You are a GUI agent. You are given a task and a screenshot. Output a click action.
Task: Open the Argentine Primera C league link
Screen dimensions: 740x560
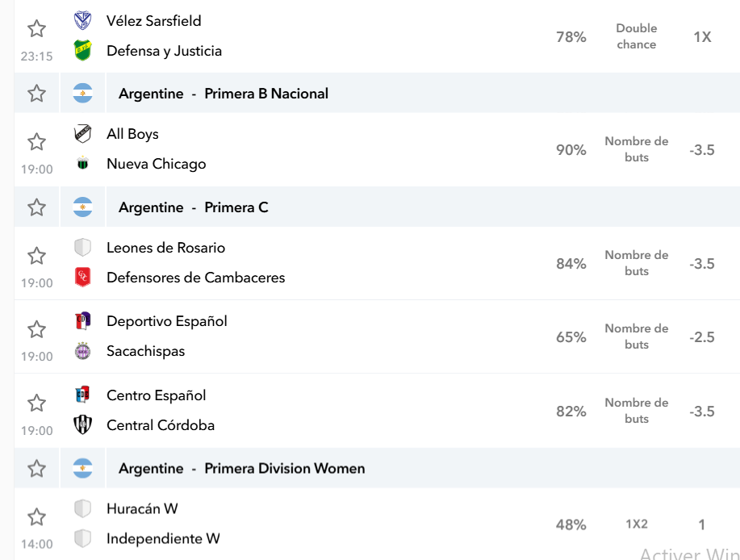pyautogui.click(x=194, y=207)
